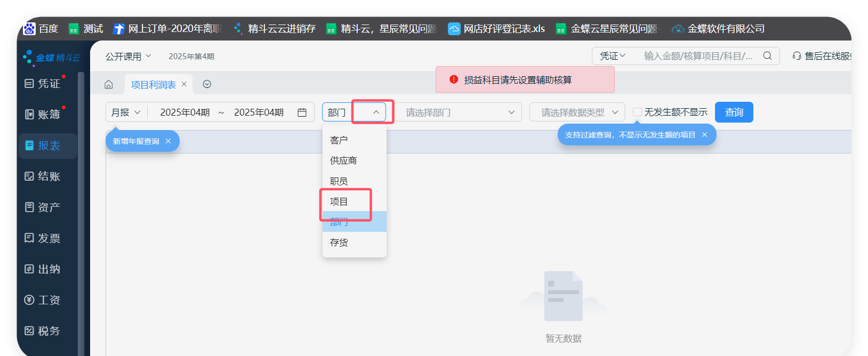Open the 账簿 ledger module in sidebar

pyautogui.click(x=43, y=115)
